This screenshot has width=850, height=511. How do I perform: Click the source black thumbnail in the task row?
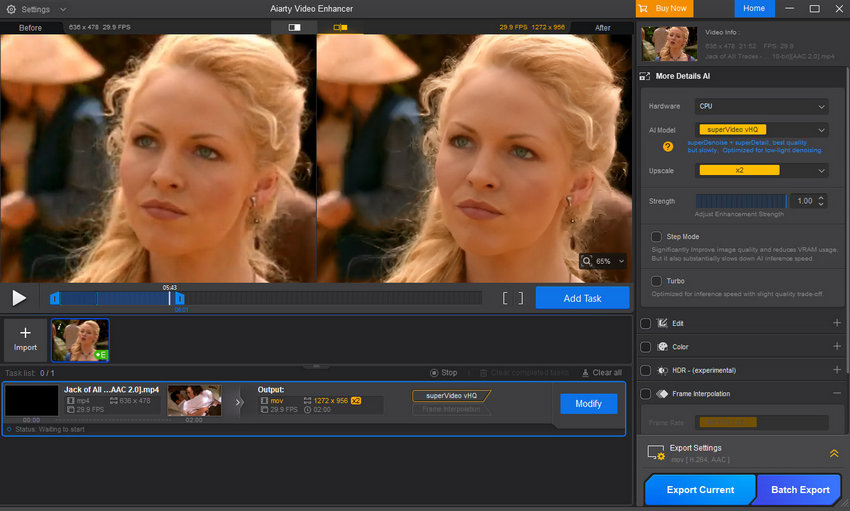[x=31, y=400]
